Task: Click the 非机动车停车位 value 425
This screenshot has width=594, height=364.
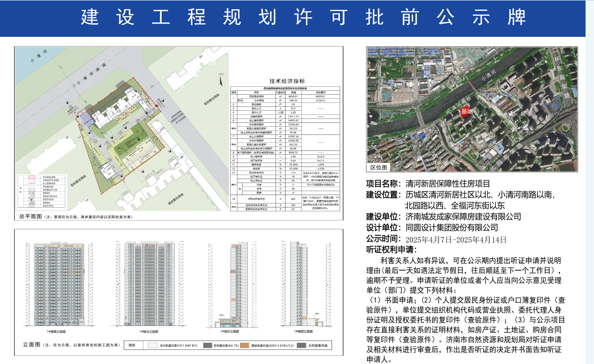Action: [293, 199]
